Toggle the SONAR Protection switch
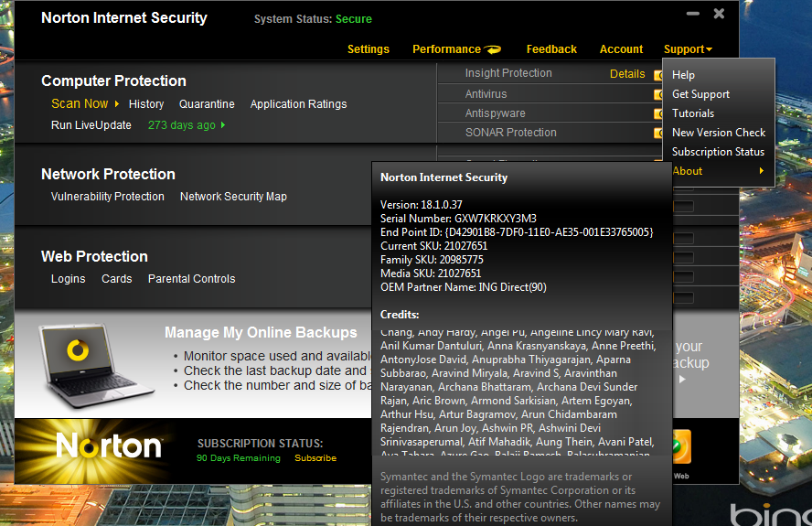812x526 pixels. tap(657, 133)
